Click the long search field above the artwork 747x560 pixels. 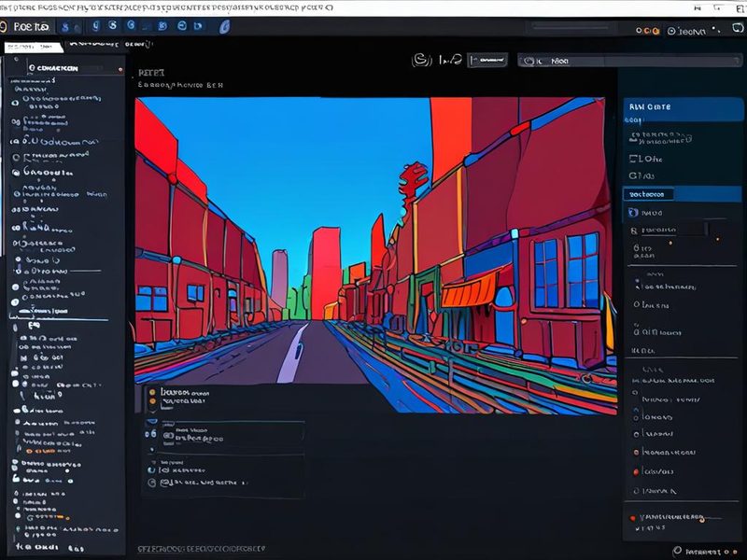pyautogui.click(x=629, y=61)
